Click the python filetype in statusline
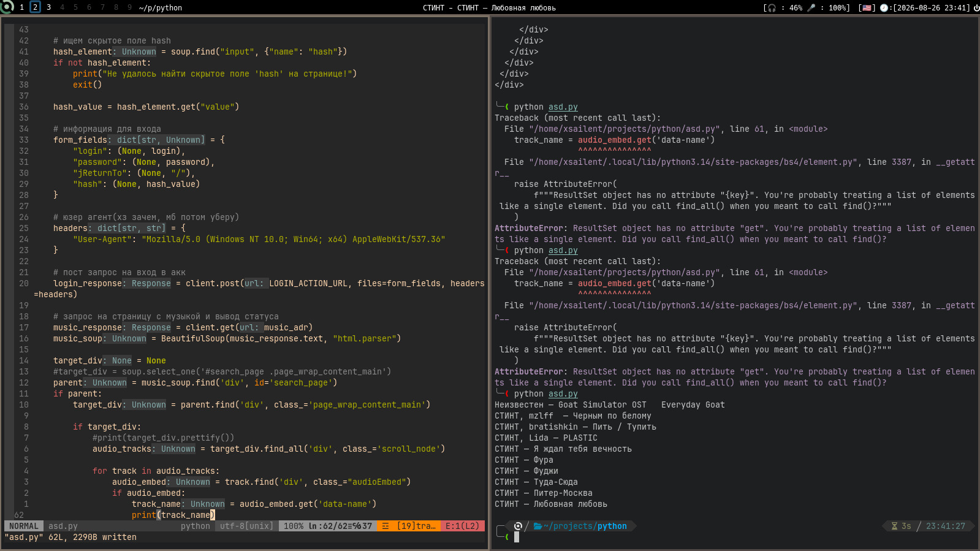 [x=195, y=526]
